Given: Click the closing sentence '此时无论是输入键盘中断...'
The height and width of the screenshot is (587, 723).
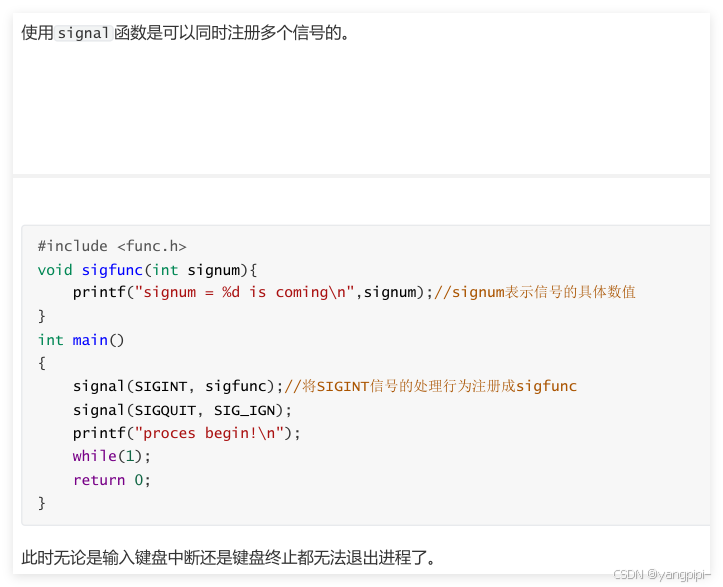Looking at the screenshot, I should [229, 558].
